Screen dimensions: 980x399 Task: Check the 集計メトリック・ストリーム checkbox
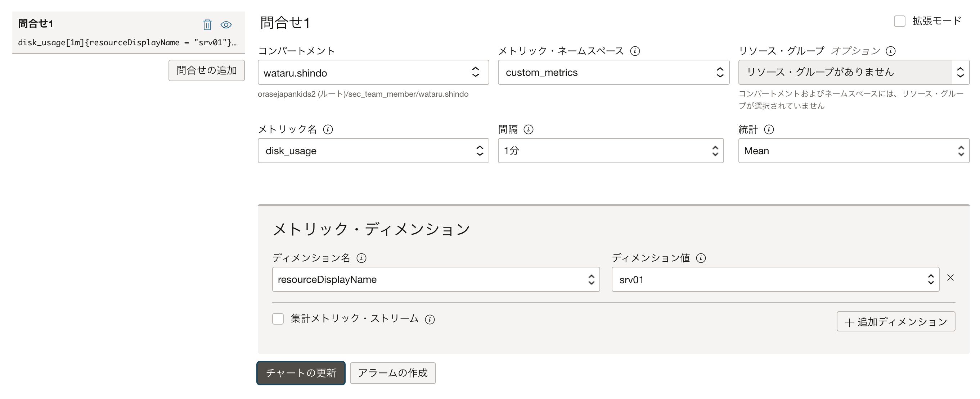[x=278, y=319]
